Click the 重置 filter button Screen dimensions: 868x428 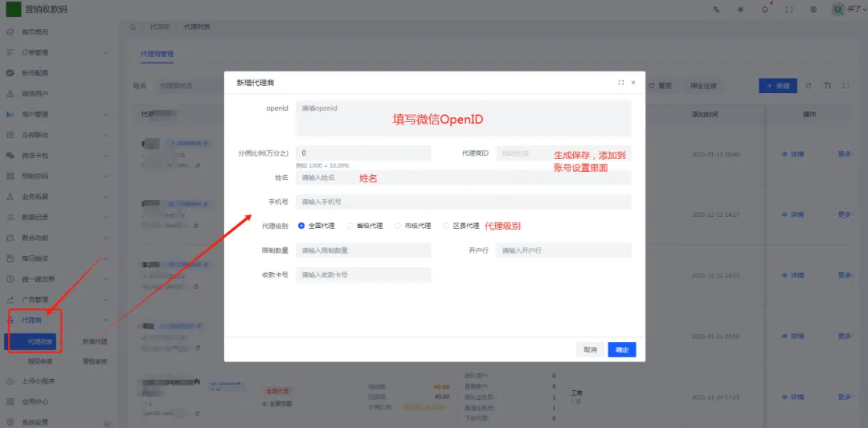tap(660, 86)
